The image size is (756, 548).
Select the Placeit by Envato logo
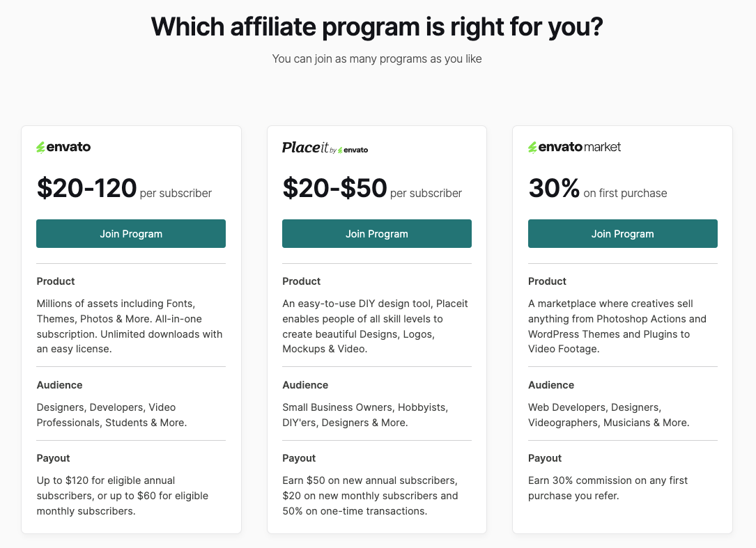[x=325, y=148]
